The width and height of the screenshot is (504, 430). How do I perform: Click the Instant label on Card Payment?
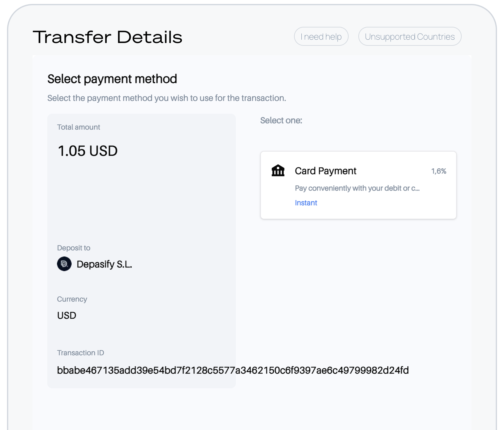point(306,203)
